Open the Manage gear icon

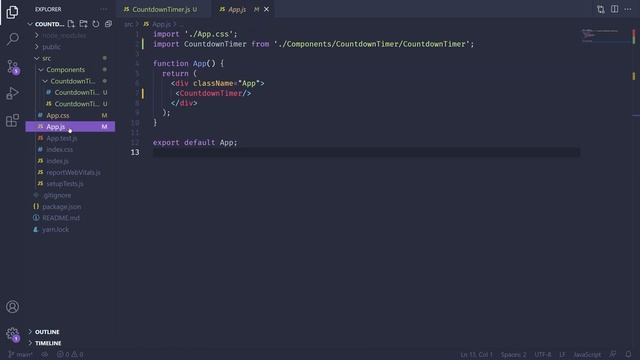[x=12, y=334]
